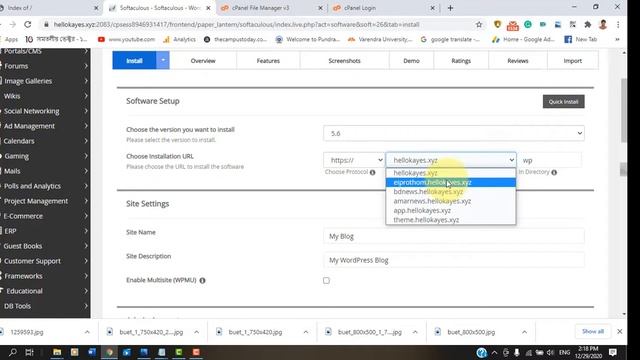
Task: Open the Chrome three-dot menu
Action: pos(618,24)
